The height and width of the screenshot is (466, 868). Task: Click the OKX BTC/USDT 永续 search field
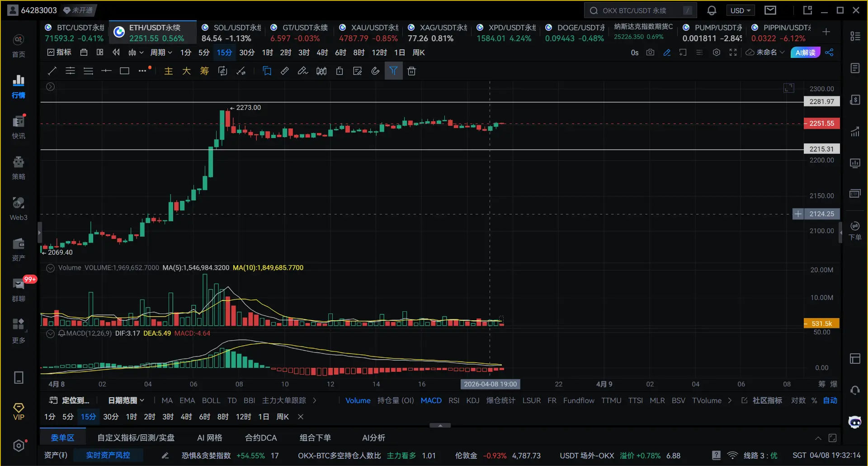pos(640,10)
